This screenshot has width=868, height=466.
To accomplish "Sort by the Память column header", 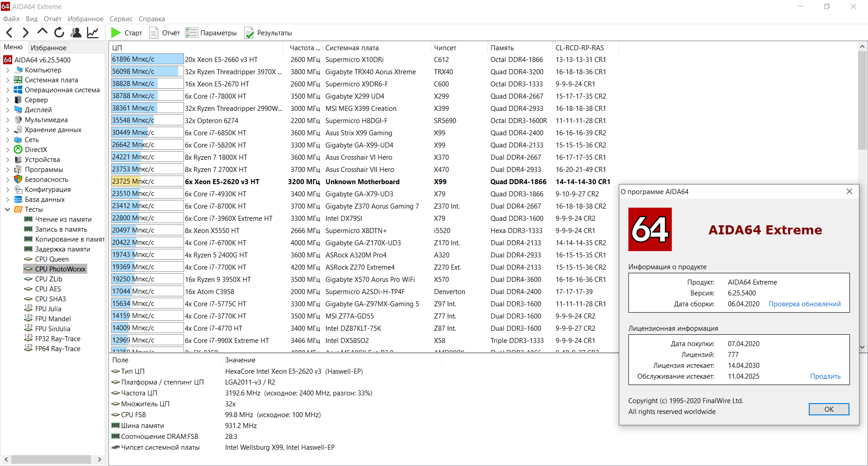I will (x=520, y=48).
